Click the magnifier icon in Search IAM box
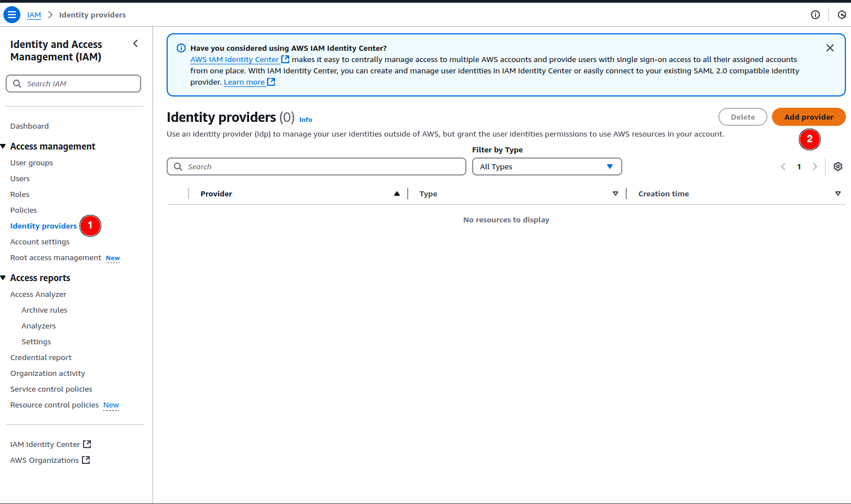The height and width of the screenshot is (504, 851). coord(17,84)
